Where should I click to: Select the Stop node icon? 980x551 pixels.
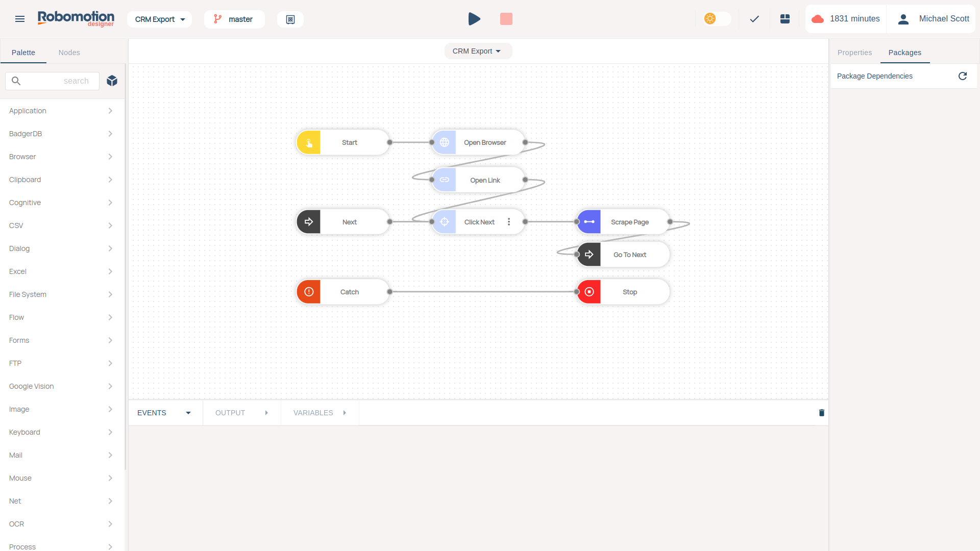point(589,292)
